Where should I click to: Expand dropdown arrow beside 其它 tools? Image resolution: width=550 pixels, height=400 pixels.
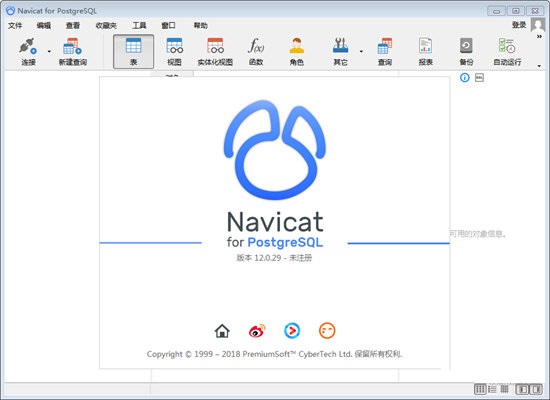pos(361,52)
